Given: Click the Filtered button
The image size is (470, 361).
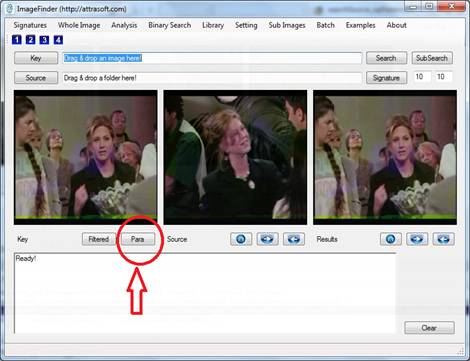Looking at the screenshot, I should (99, 239).
